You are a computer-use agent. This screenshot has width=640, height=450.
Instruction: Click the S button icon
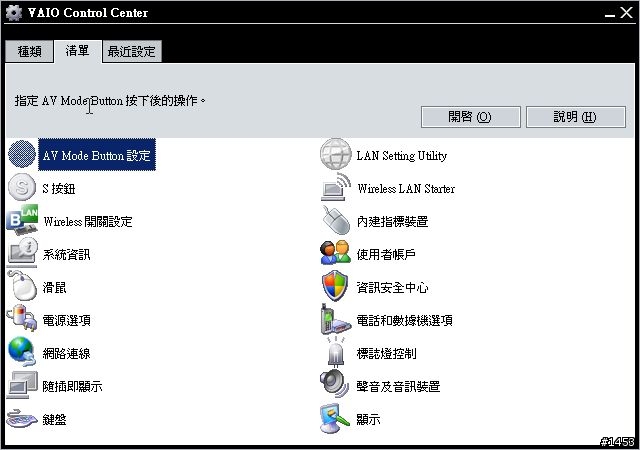click(x=22, y=187)
